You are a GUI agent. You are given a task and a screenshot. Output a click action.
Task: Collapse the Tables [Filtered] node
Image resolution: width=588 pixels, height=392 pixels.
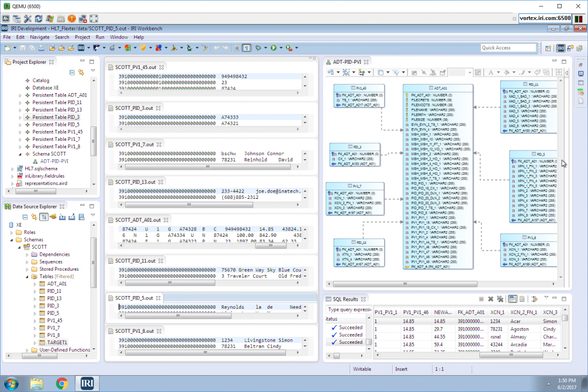tap(25, 276)
